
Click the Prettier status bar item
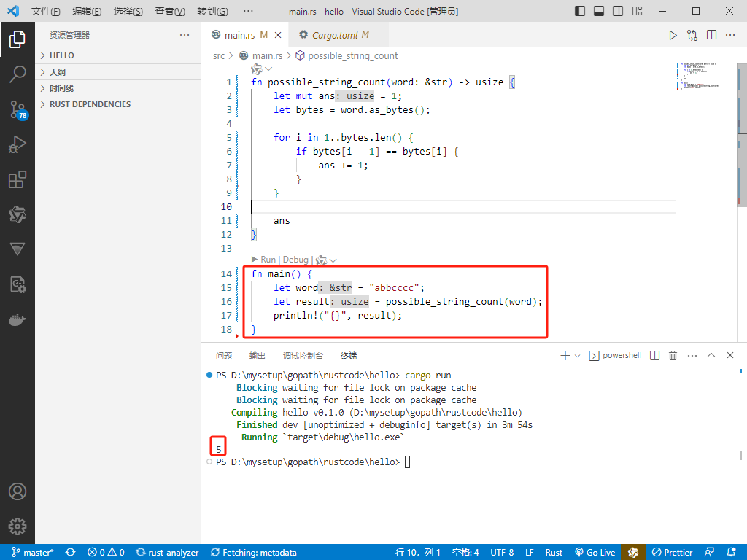(672, 553)
